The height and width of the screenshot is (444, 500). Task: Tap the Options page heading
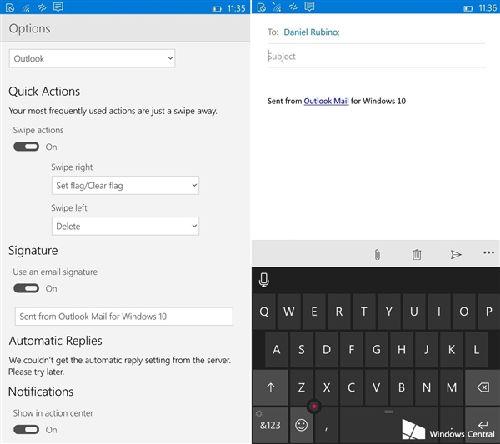coord(29,29)
